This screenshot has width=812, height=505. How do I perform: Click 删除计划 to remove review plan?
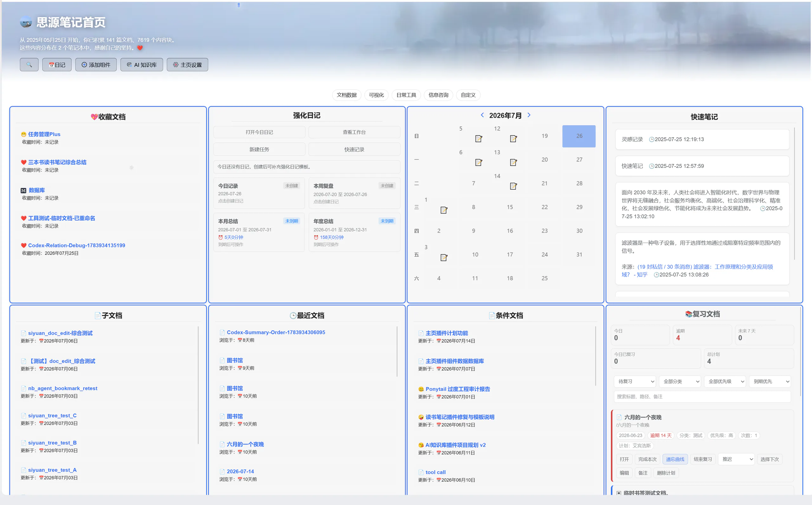coord(666,473)
